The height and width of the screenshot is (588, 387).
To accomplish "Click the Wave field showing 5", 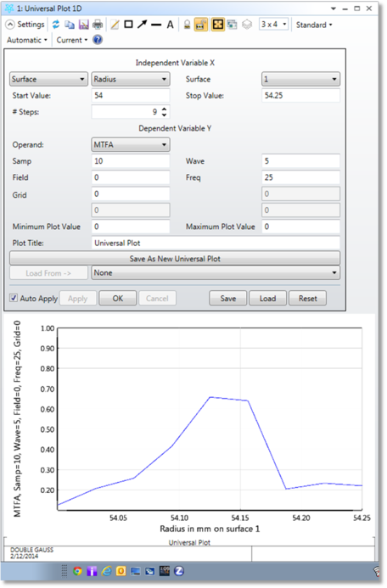I will [300, 161].
